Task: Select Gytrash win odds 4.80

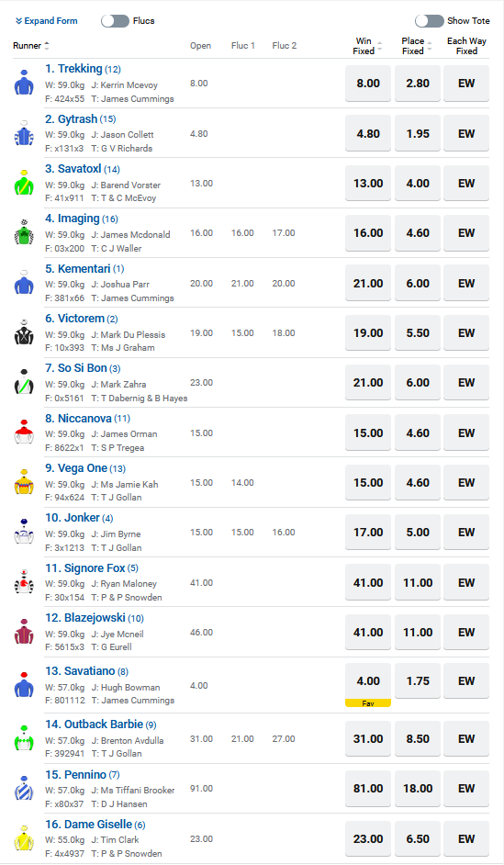Action: [368, 133]
